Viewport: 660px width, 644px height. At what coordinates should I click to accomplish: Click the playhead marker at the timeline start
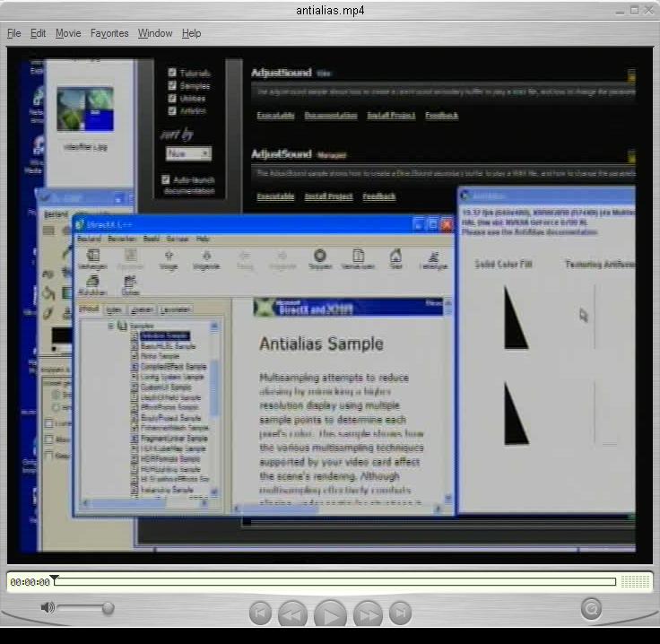coord(55,579)
